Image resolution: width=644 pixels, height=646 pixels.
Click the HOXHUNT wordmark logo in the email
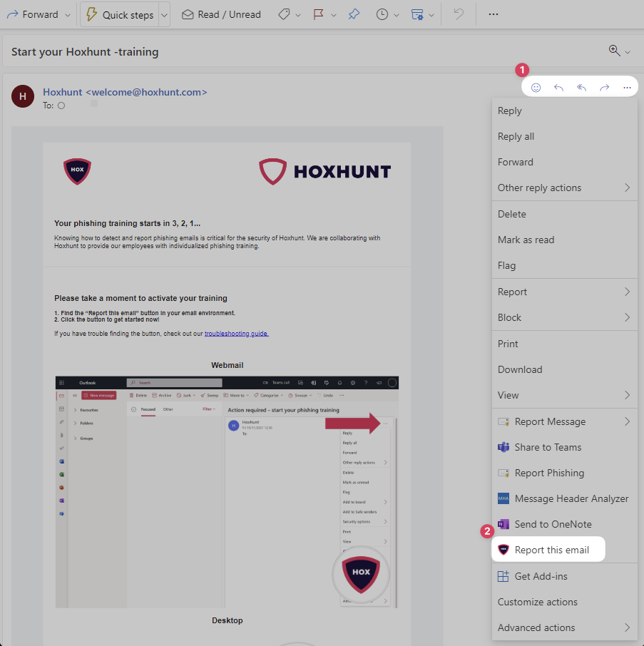[324, 171]
